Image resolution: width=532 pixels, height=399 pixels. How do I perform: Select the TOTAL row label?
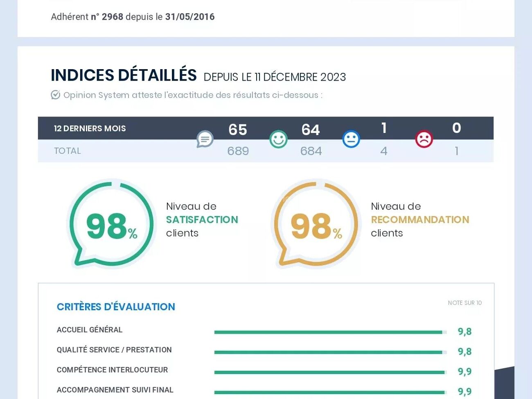(68, 151)
